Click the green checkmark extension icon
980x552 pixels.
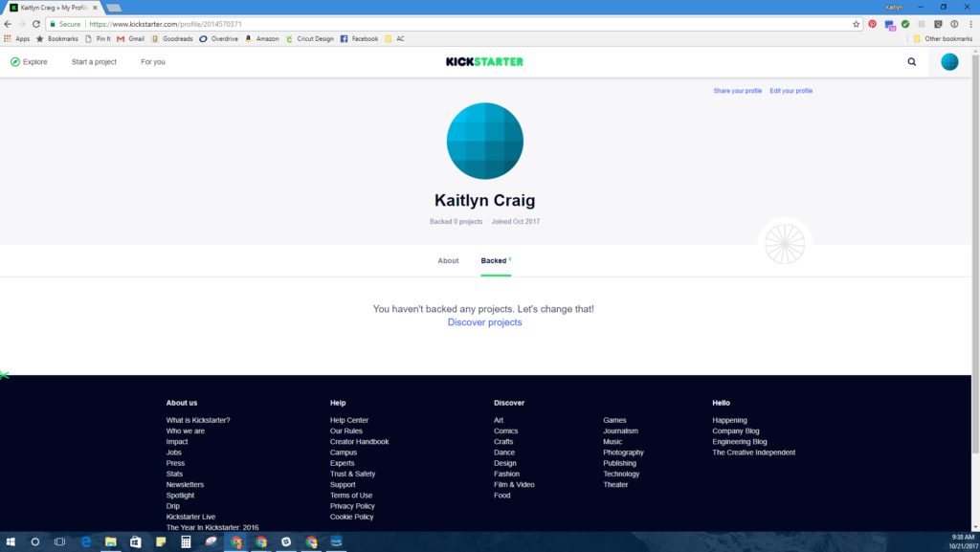(x=905, y=24)
